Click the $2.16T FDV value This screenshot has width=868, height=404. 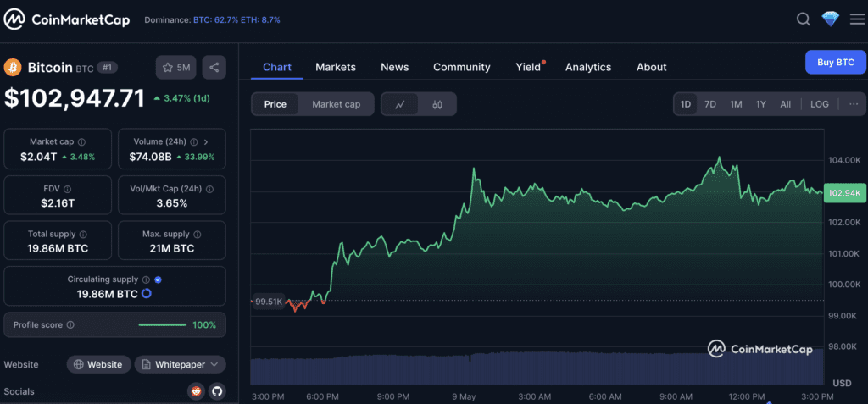(x=58, y=203)
